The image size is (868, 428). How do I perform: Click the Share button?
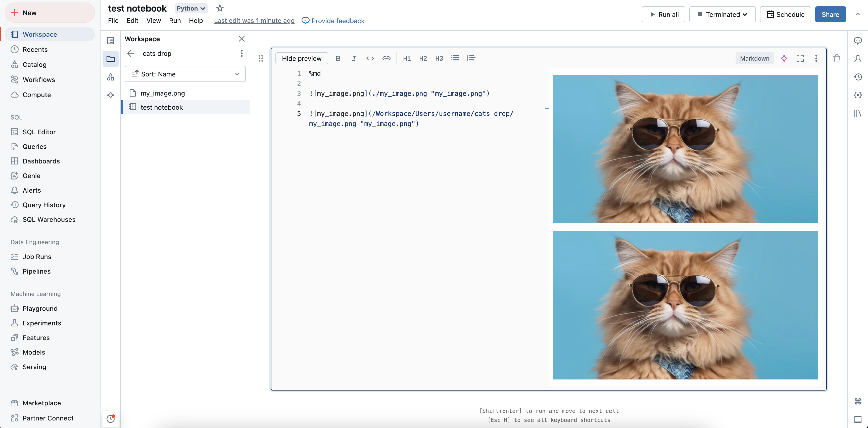(830, 14)
